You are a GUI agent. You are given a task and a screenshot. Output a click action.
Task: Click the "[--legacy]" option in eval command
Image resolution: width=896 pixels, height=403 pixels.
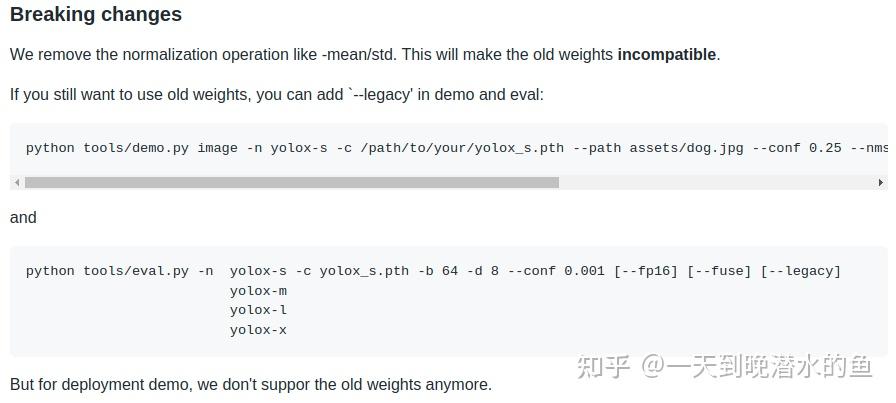801,271
